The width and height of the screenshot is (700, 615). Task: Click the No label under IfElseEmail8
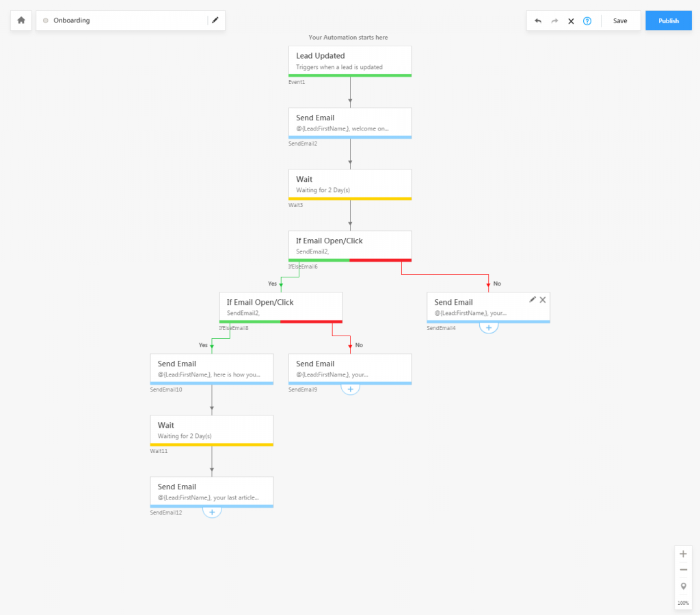359,346
